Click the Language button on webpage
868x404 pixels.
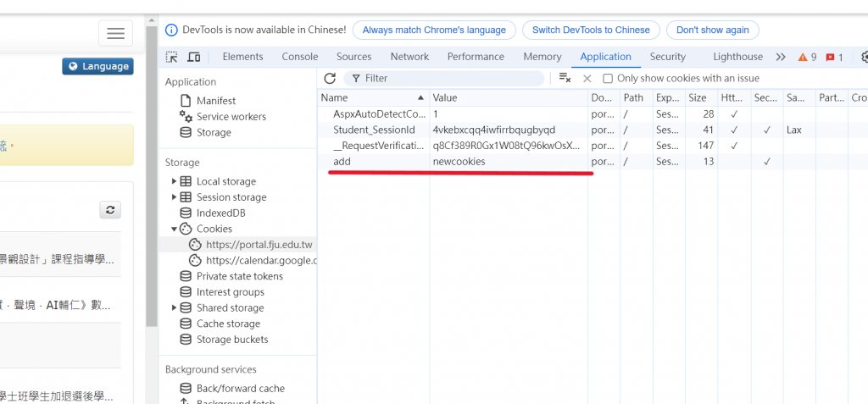[x=98, y=66]
